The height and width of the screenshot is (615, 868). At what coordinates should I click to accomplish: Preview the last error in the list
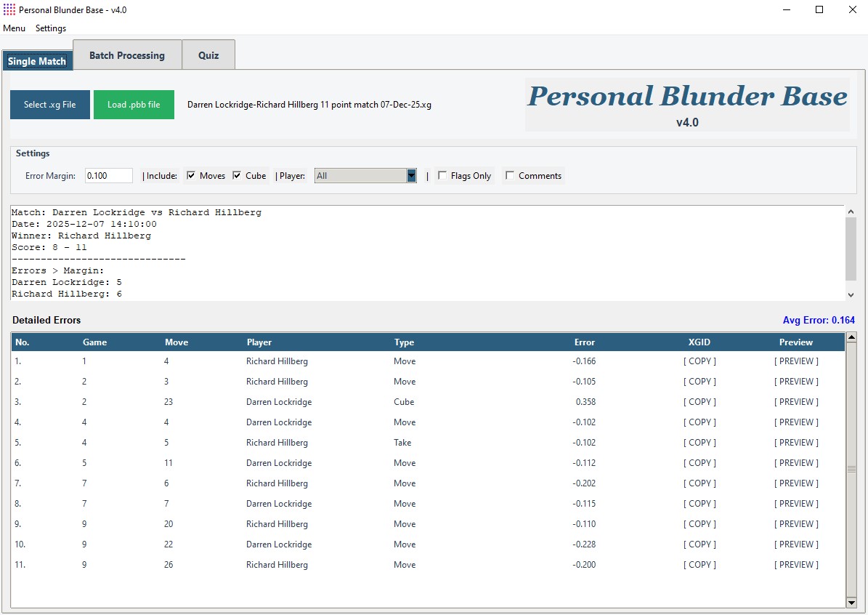(795, 564)
